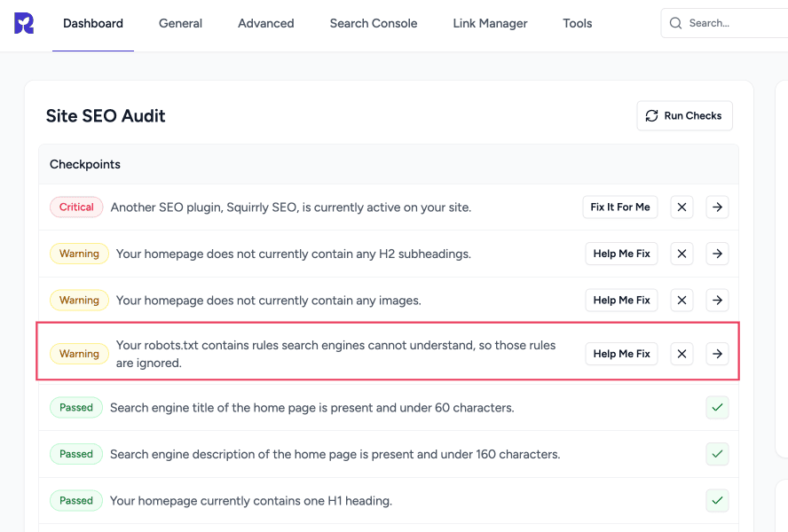Dismiss the Squirrly SEO critical issue
Screen dimensions: 788x532
[682, 207]
